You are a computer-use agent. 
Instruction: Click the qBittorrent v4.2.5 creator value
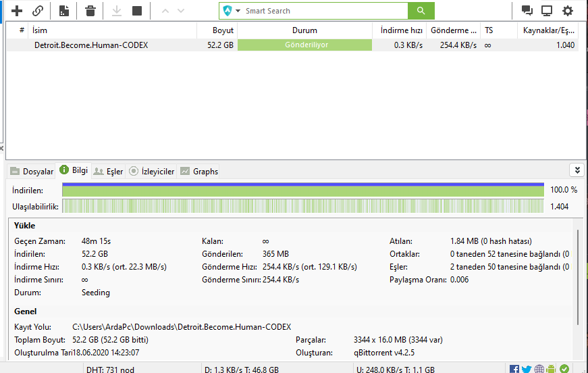click(384, 353)
